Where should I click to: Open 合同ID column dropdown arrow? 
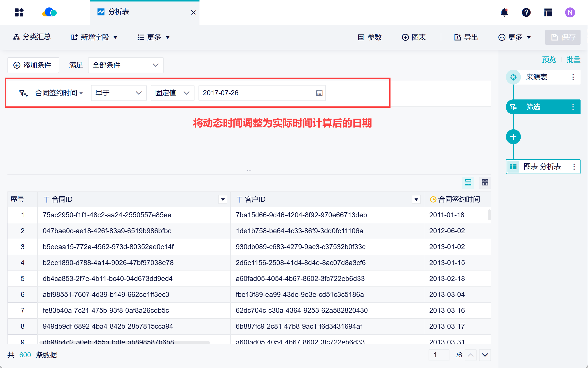(x=223, y=199)
